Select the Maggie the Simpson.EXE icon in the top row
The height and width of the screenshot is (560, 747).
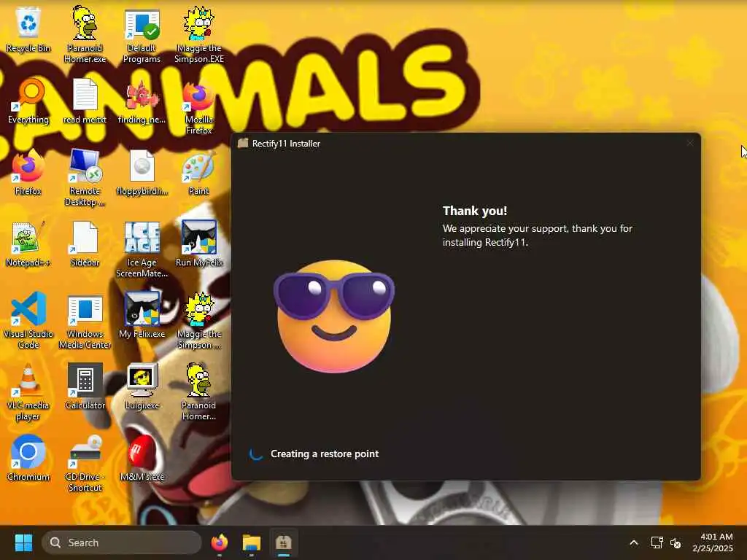click(x=199, y=35)
